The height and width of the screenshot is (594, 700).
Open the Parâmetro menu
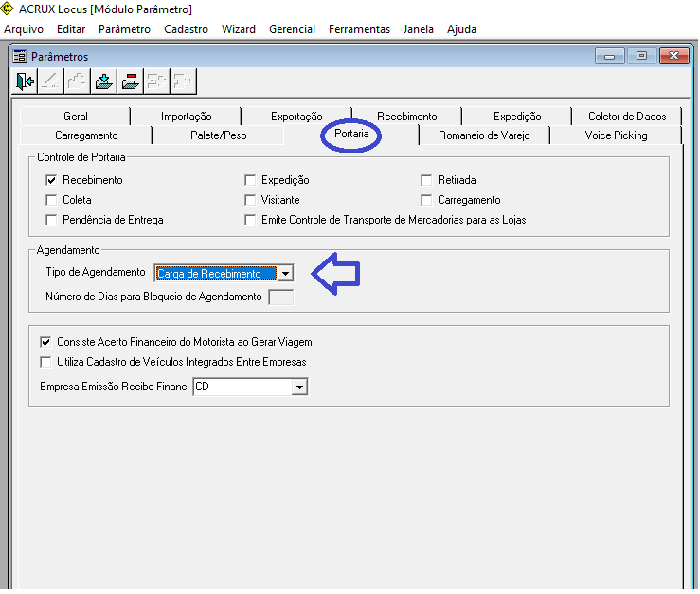pos(124,29)
